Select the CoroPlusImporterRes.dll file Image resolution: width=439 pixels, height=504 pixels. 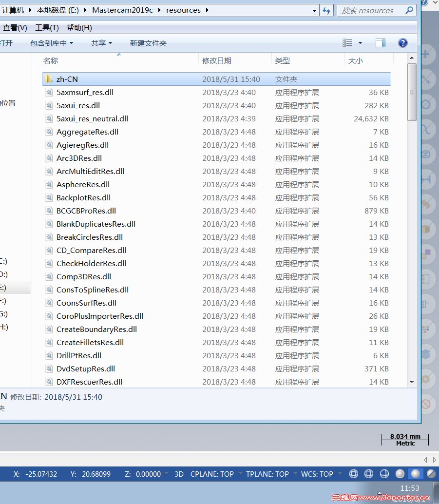216,316
